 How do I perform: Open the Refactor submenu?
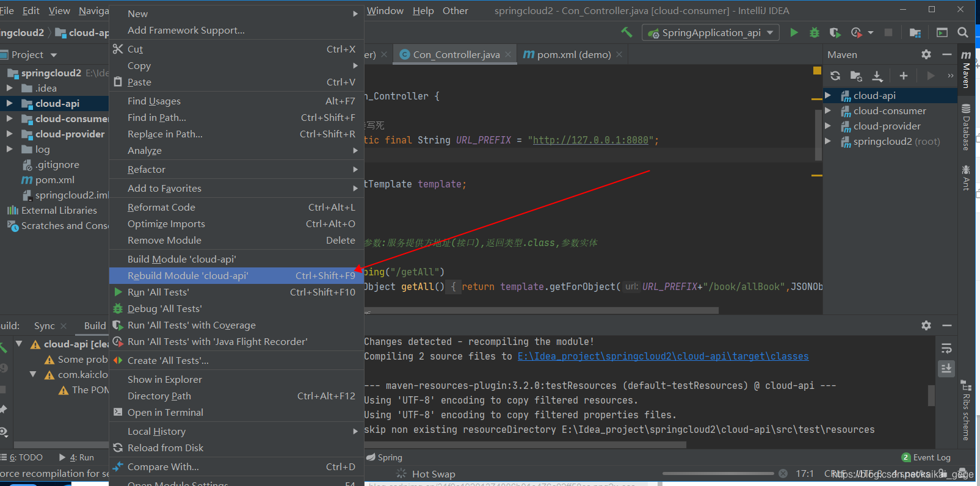(236, 169)
